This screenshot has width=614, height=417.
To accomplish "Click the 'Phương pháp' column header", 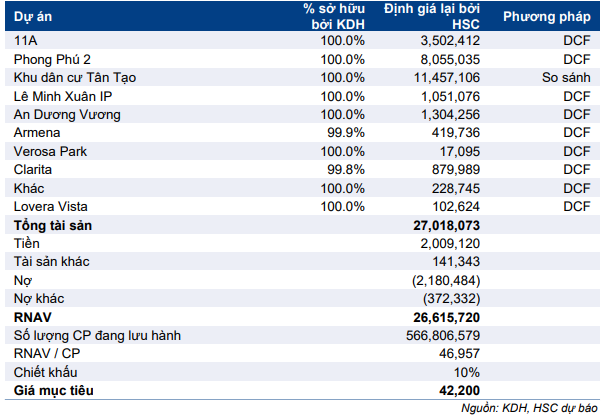I will (x=546, y=17).
